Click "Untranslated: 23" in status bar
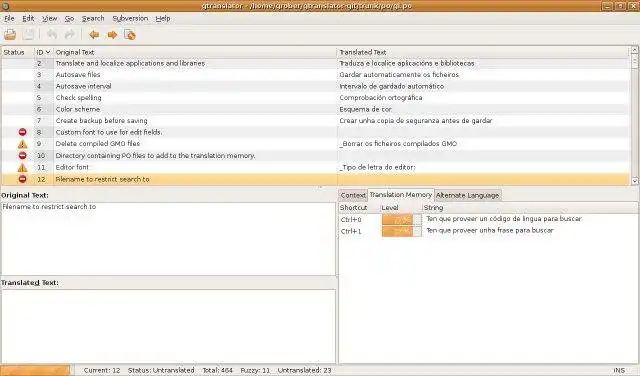The image size is (640, 376). tap(304, 370)
